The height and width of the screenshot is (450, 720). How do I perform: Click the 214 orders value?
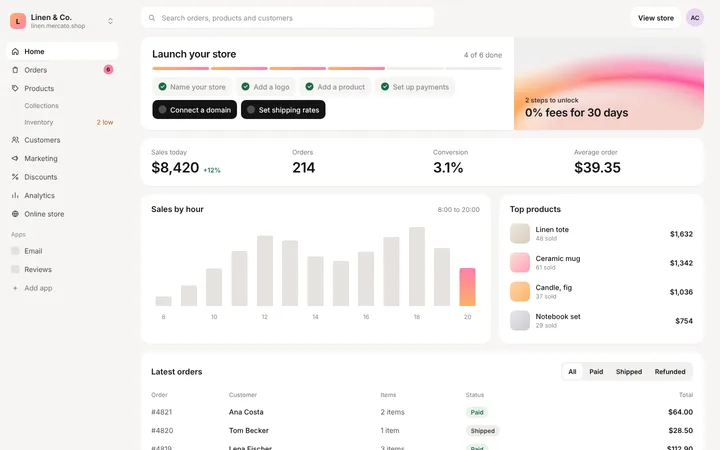click(304, 168)
